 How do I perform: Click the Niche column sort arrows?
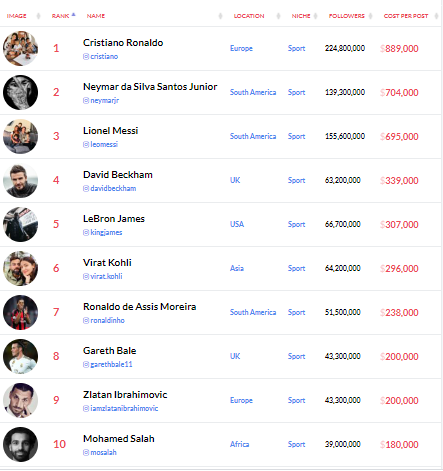click(x=315, y=16)
